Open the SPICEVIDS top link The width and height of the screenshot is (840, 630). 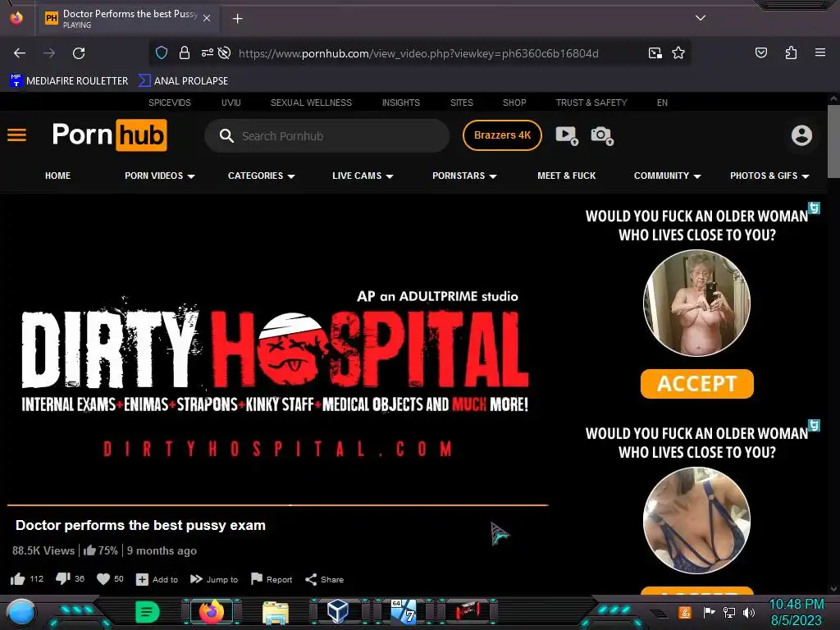(169, 103)
